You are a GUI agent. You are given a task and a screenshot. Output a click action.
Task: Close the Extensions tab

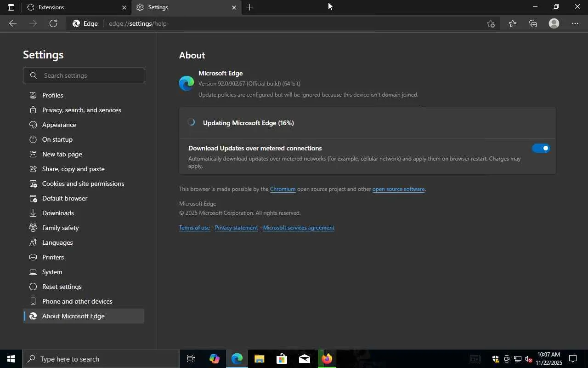[124, 7]
